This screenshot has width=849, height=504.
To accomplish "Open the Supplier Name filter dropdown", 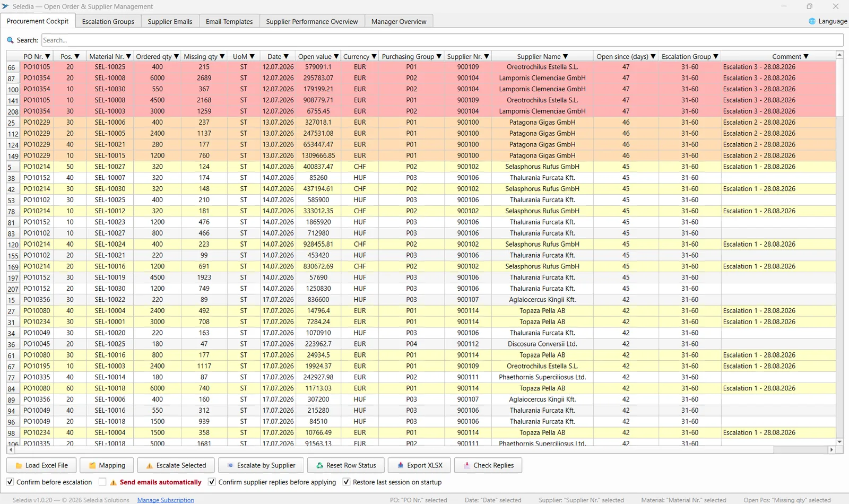I will (566, 56).
